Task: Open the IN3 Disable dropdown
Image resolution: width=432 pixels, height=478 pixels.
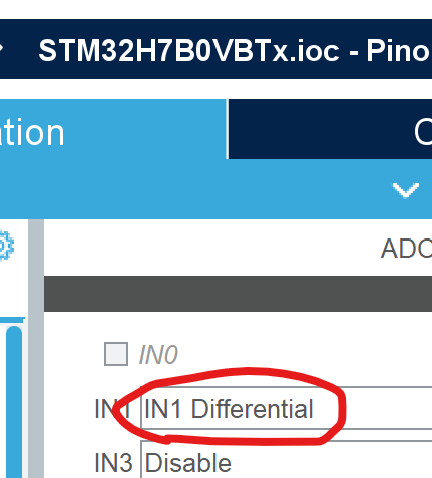Action: [x=286, y=460]
